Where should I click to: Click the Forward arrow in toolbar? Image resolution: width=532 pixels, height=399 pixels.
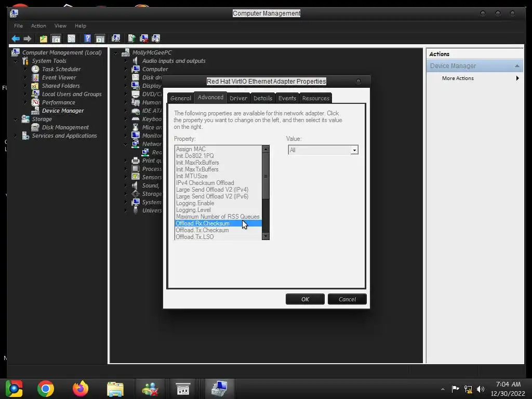coord(27,38)
